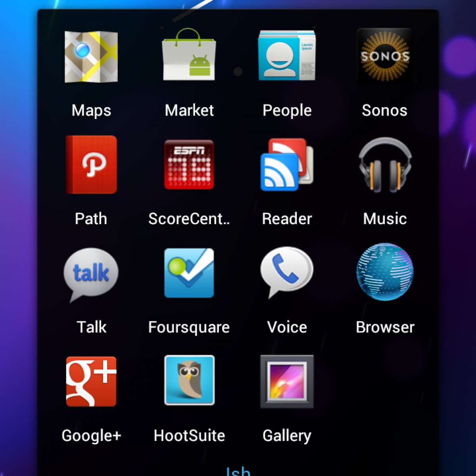The height and width of the screenshot is (476, 476).
Task: Tap the "People" label text
Action: [287, 110]
